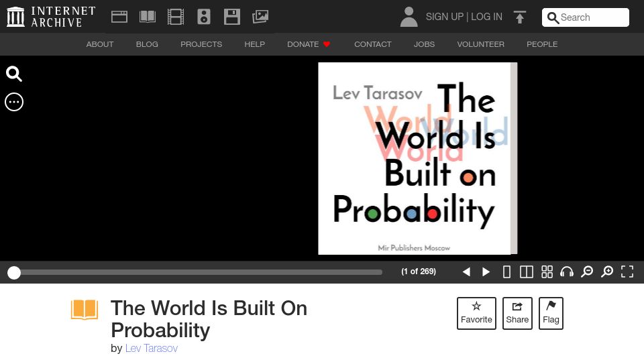Switch to two-page view
Viewport: 644px width, 362px height.
click(526, 271)
